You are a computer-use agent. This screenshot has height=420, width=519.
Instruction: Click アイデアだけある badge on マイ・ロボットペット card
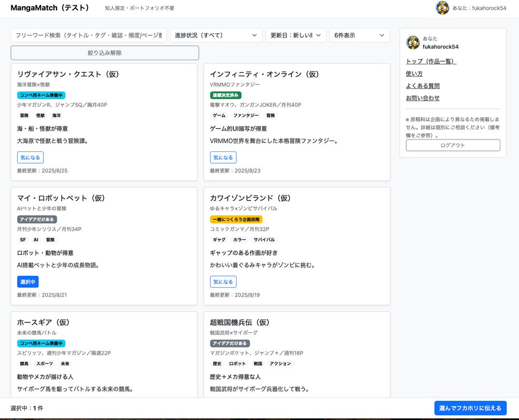[37, 219]
